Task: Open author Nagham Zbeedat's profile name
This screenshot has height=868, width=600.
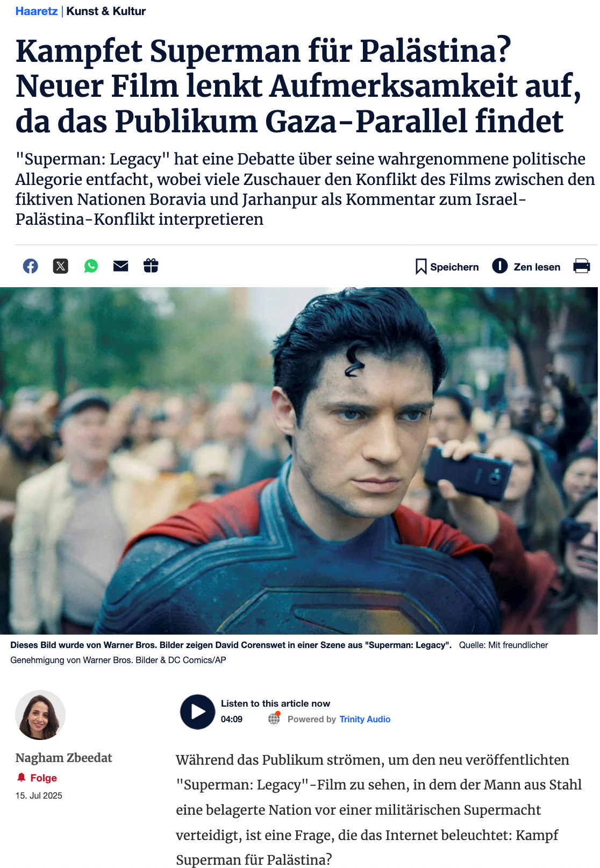Action: (64, 758)
